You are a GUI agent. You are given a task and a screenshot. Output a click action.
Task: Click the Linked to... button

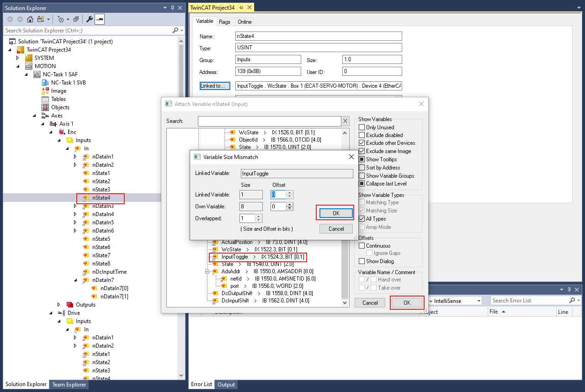[x=215, y=86]
